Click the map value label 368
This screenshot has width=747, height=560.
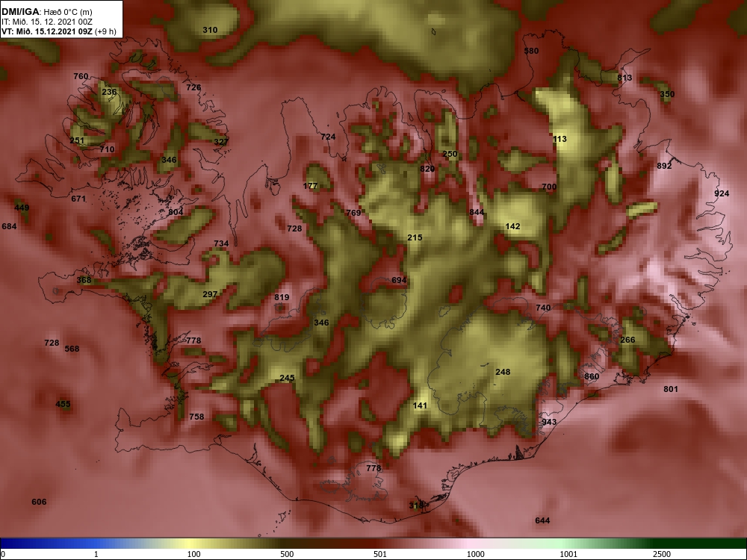click(84, 280)
